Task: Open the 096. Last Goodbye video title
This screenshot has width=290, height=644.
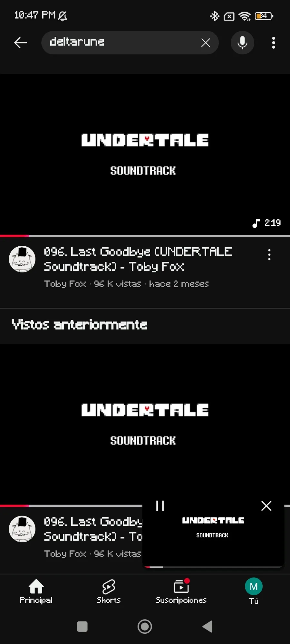Action: (x=138, y=259)
